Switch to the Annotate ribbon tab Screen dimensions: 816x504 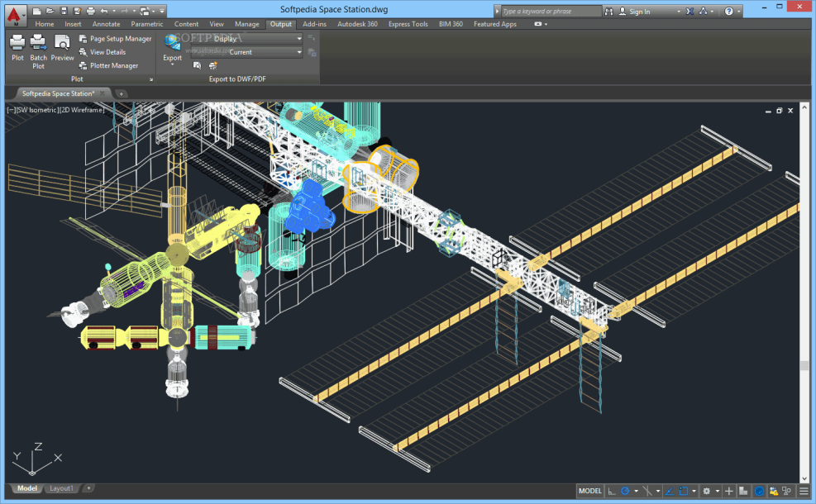pyautogui.click(x=106, y=24)
